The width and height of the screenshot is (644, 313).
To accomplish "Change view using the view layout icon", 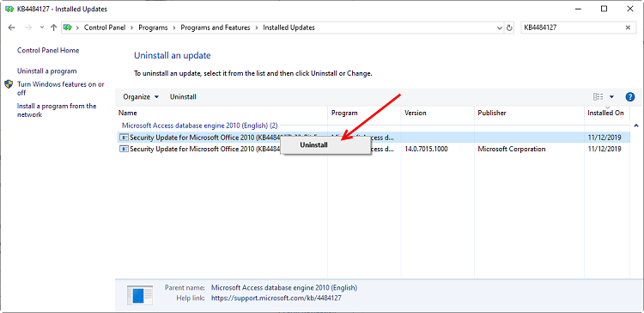I will 598,97.
